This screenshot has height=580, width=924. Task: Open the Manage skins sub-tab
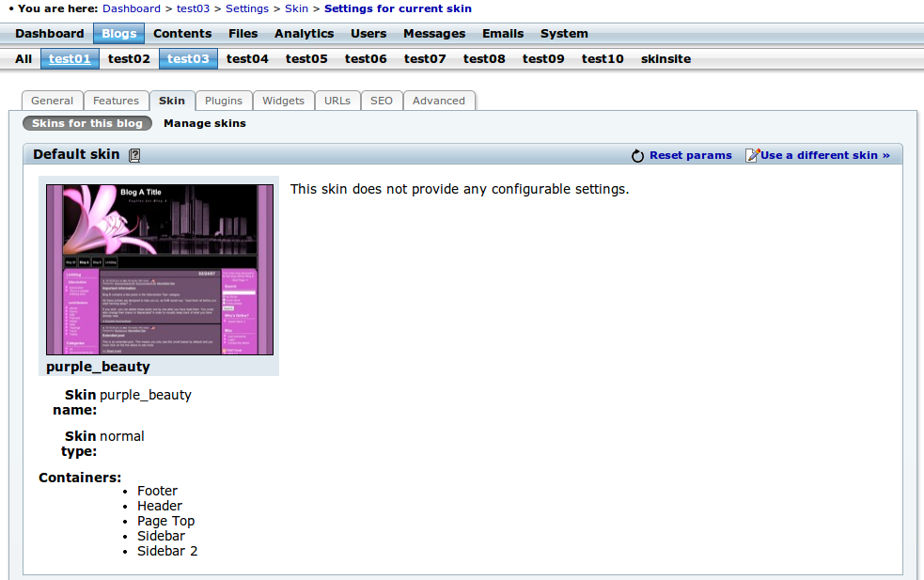click(x=205, y=123)
